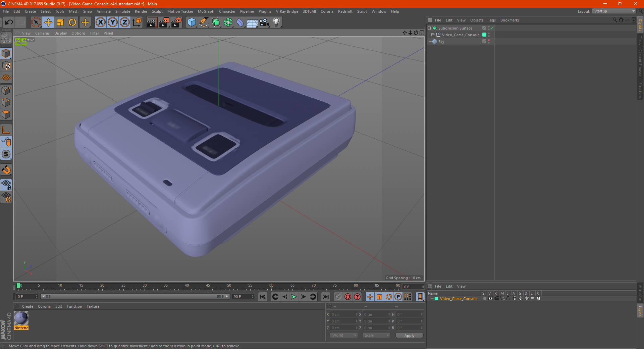The width and height of the screenshot is (644, 349).
Task: Add a Cube primitive object
Action: point(192,22)
